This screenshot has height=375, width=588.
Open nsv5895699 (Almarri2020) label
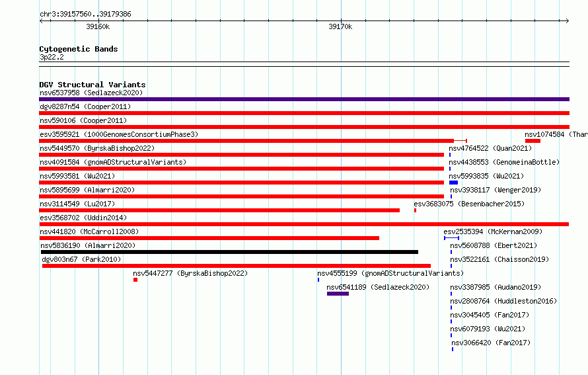coord(87,190)
